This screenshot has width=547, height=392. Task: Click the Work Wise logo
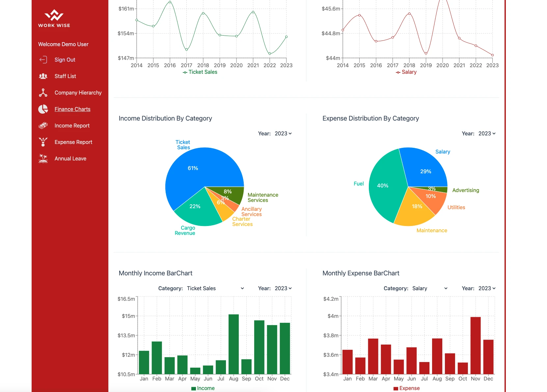[54, 18]
